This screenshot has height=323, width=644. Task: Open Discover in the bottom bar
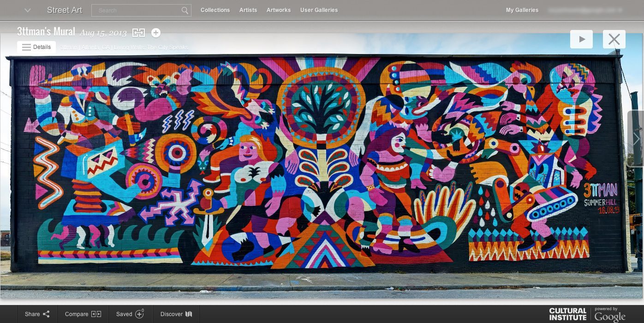176,314
